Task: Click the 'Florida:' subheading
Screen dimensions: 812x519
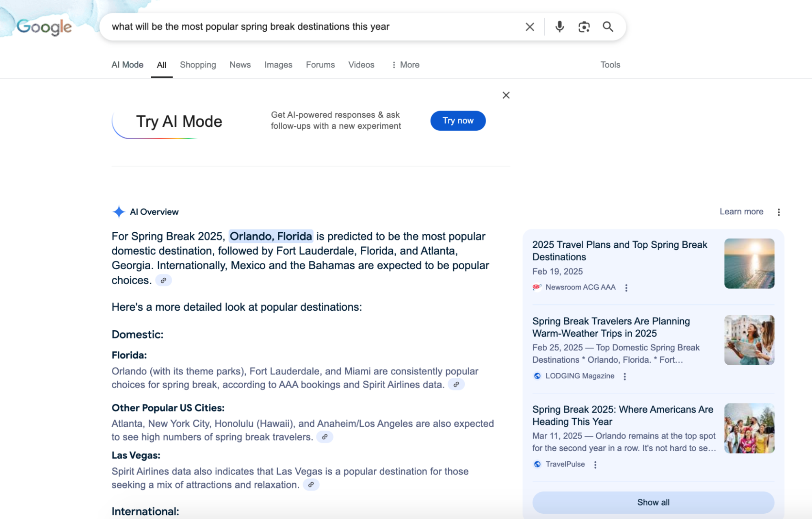Action: click(129, 355)
